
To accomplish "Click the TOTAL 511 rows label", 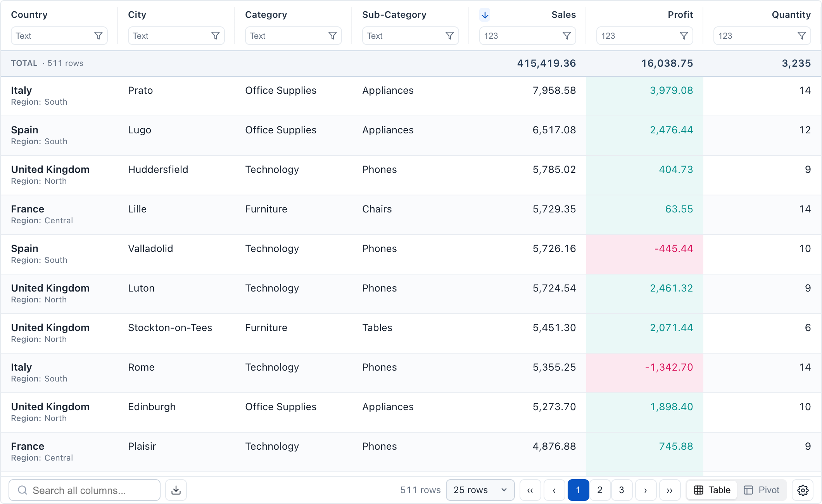I will click(47, 63).
